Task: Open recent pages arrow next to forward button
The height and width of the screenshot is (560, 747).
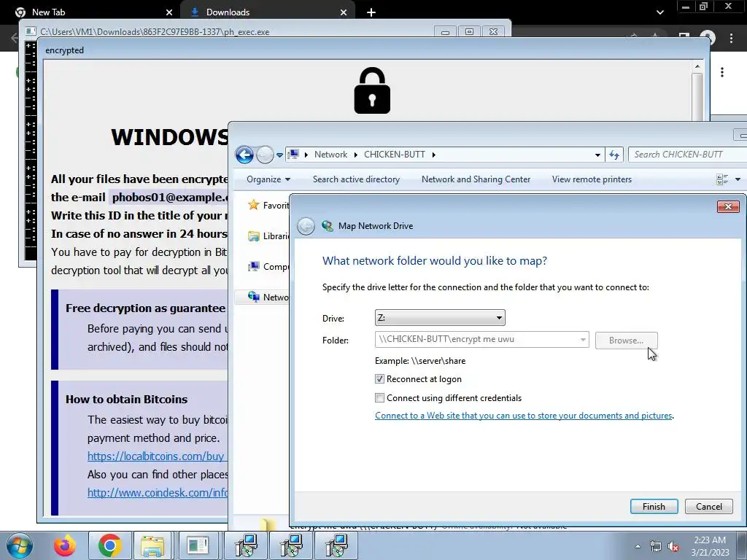Action: [279, 155]
